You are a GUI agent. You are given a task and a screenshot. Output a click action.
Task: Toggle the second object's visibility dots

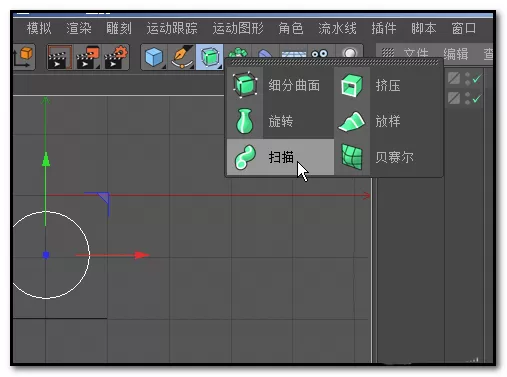click(x=468, y=98)
